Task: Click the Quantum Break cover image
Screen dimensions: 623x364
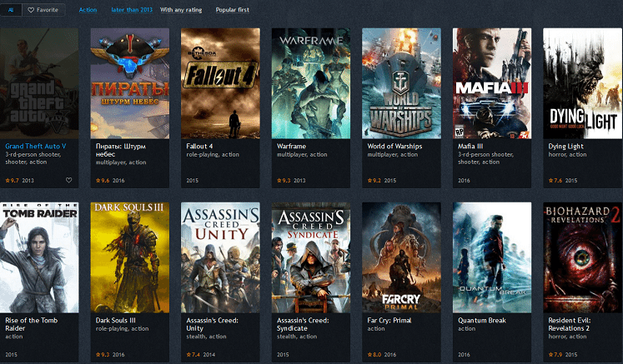Action: [492, 257]
